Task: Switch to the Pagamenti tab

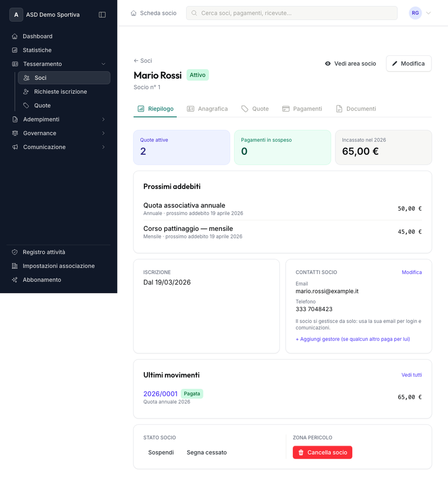Action: (302, 108)
